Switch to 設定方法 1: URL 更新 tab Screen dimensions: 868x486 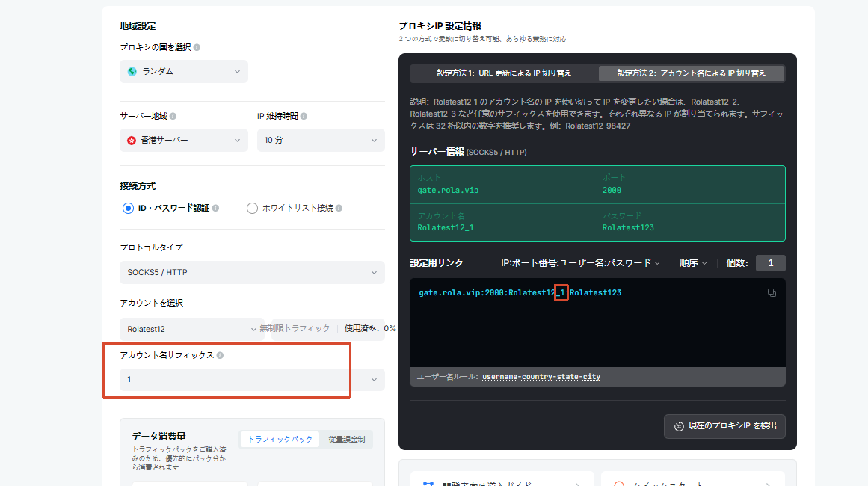click(x=504, y=73)
